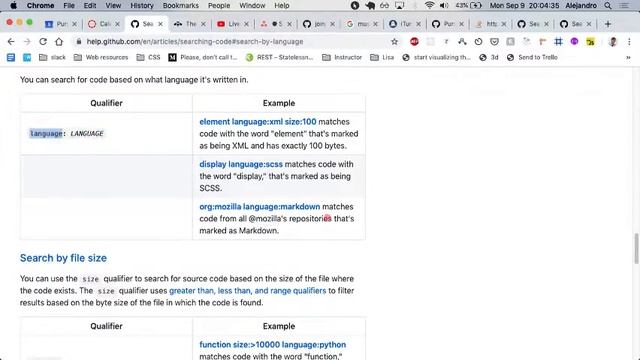Click the Evernote elephant menu bar icon
This screenshot has height=360, width=640.
click(x=370, y=6)
